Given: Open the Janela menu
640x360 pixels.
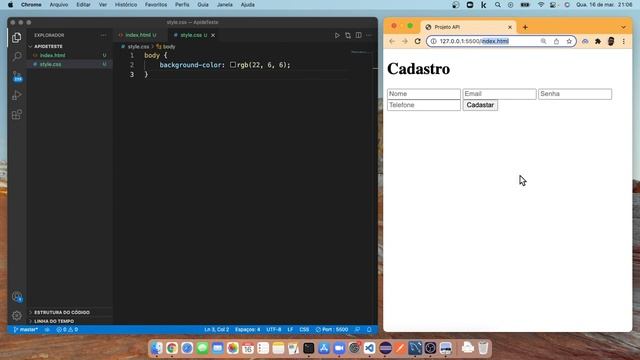Looking at the screenshot, I should tap(224, 4).
